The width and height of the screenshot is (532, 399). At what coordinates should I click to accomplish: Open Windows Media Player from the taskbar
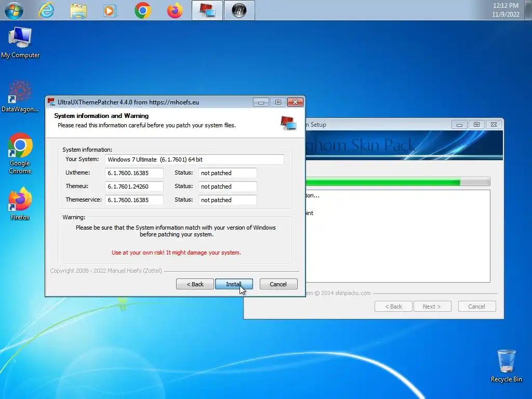[110, 10]
